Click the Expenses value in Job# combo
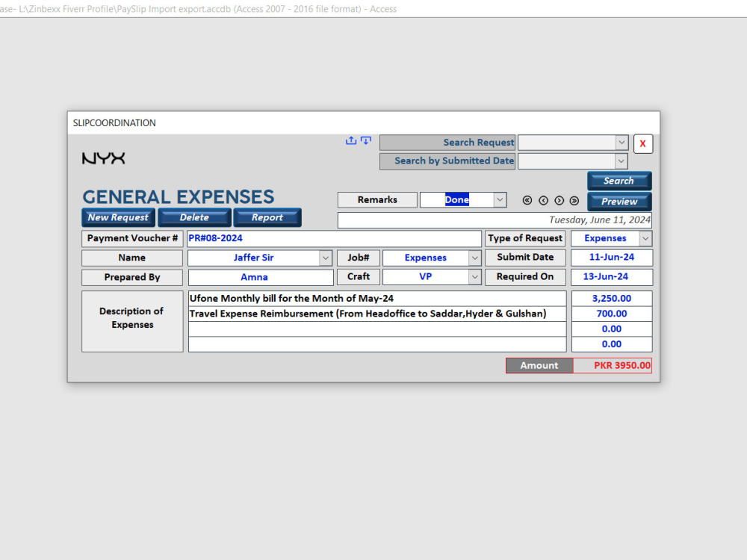Viewport: 747px width, 560px height. point(426,258)
